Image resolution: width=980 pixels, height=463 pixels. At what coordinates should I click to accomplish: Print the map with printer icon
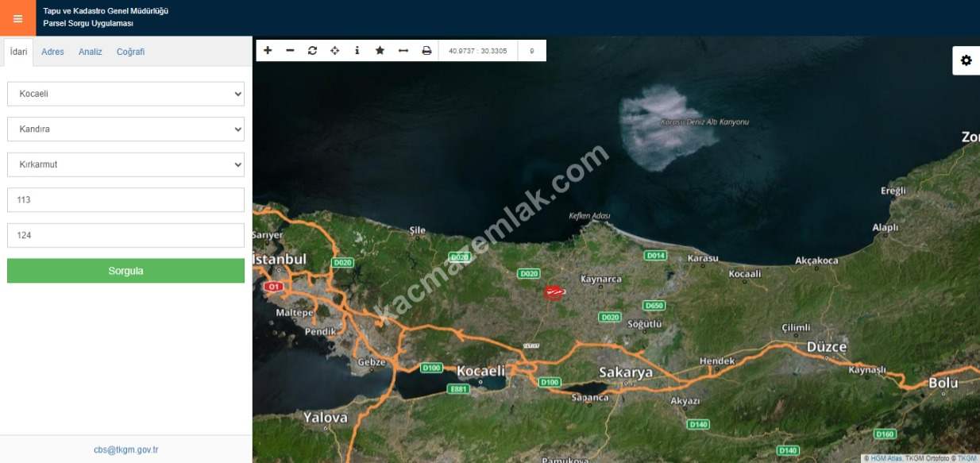pyautogui.click(x=426, y=51)
